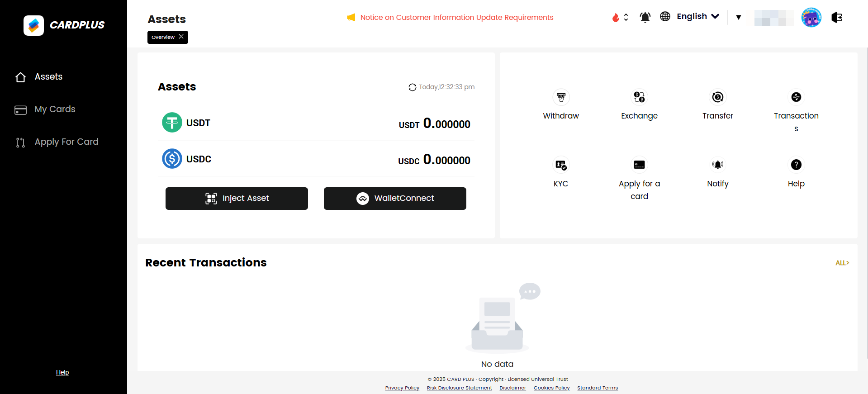Open the Exchange function icon
This screenshot has width=868, height=394.
(639, 97)
